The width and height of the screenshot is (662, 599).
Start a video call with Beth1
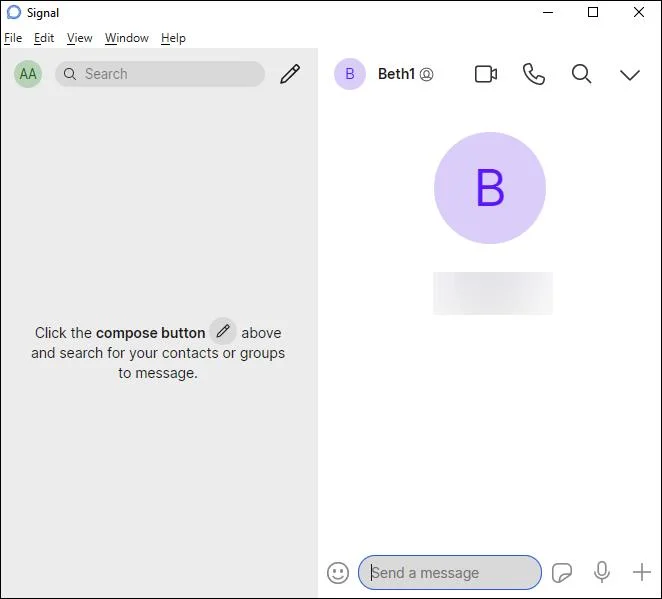(x=486, y=74)
